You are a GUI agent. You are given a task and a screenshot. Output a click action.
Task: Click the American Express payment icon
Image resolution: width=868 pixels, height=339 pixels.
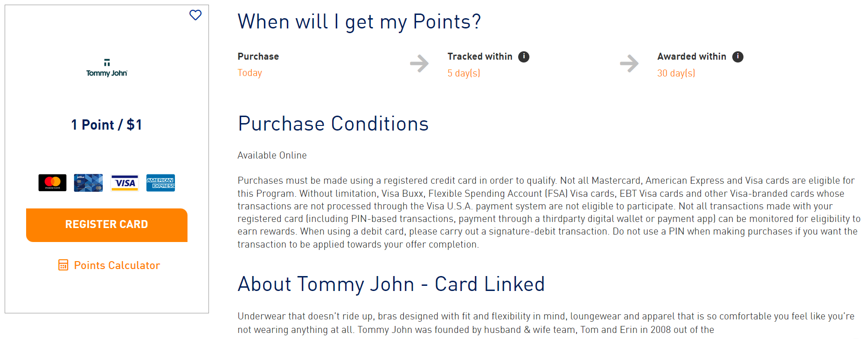click(160, 182)
